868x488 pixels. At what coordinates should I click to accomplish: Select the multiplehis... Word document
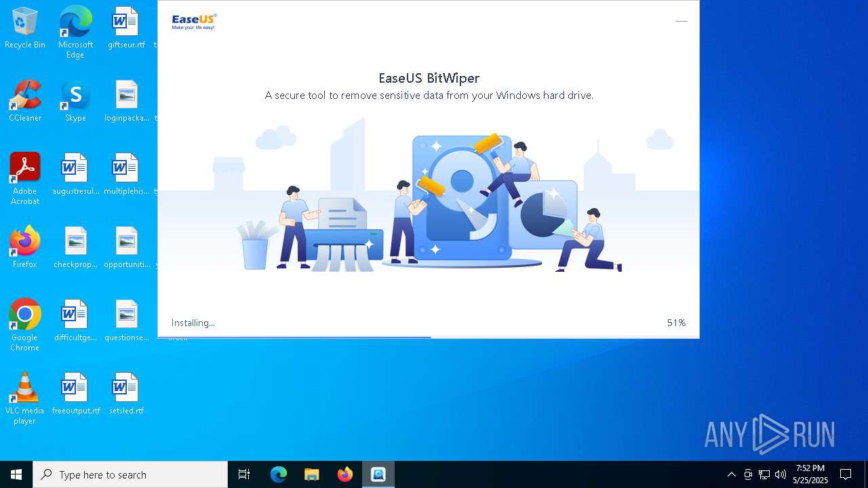[126, 175]
